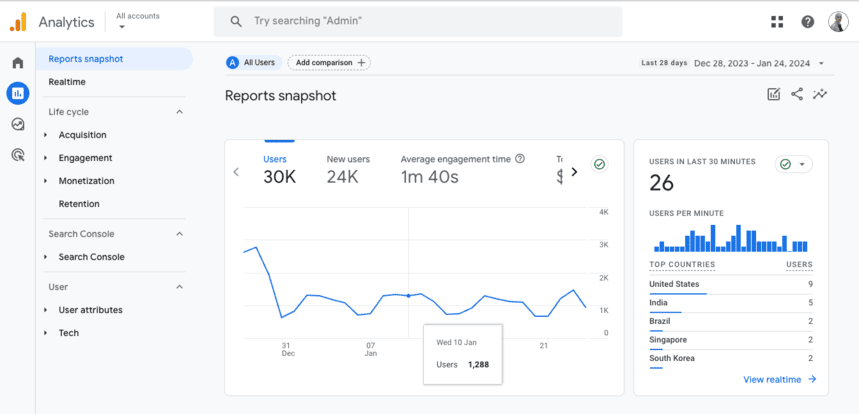Open the Home icon in left rail
This screenshot has width=859, height=414.
pos(18,63)
